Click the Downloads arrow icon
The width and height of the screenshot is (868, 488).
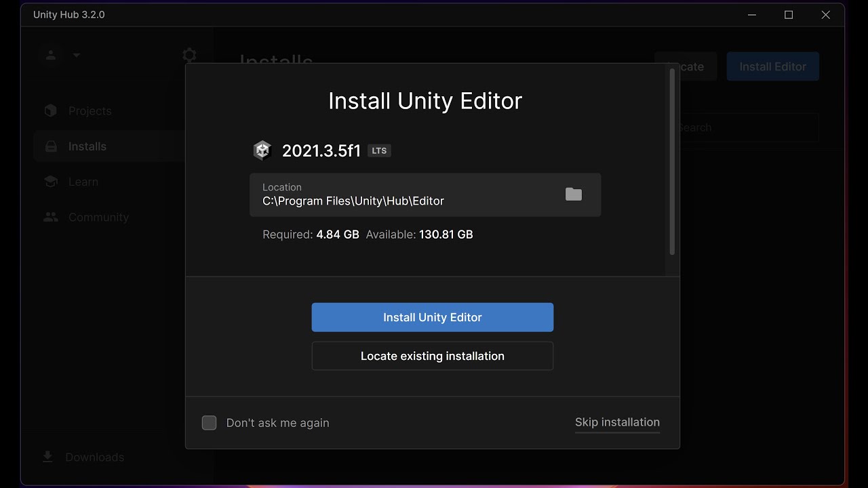click(47, 457)
